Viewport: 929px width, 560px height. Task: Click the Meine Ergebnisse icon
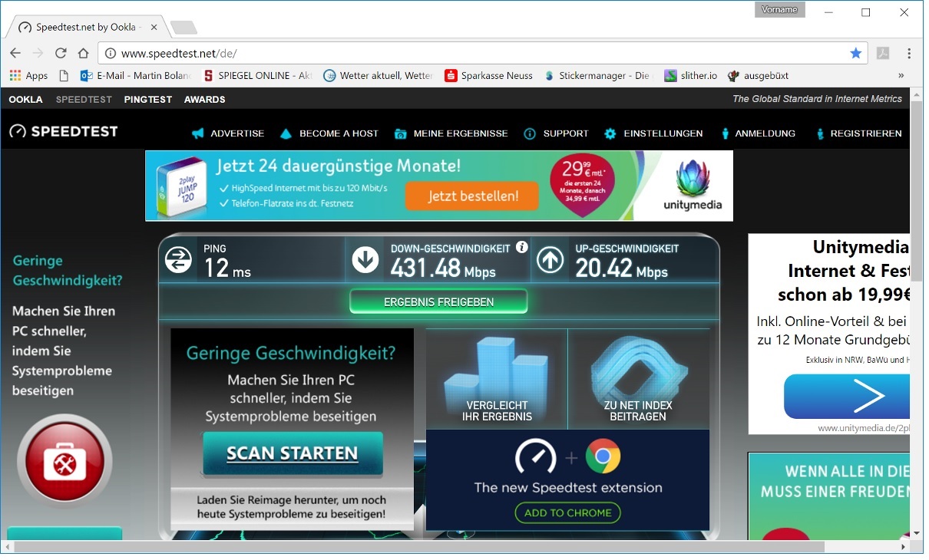(x=400, y=133)
